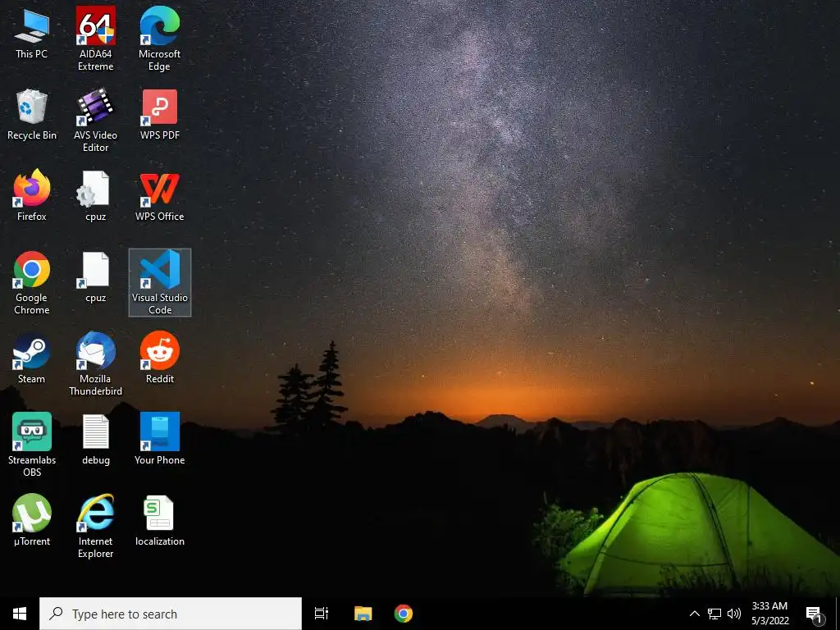The width and height of the screenshot is (840, 630).
Task: Open the clock showing 3:33 AM
Action: [x=769, y=614]
